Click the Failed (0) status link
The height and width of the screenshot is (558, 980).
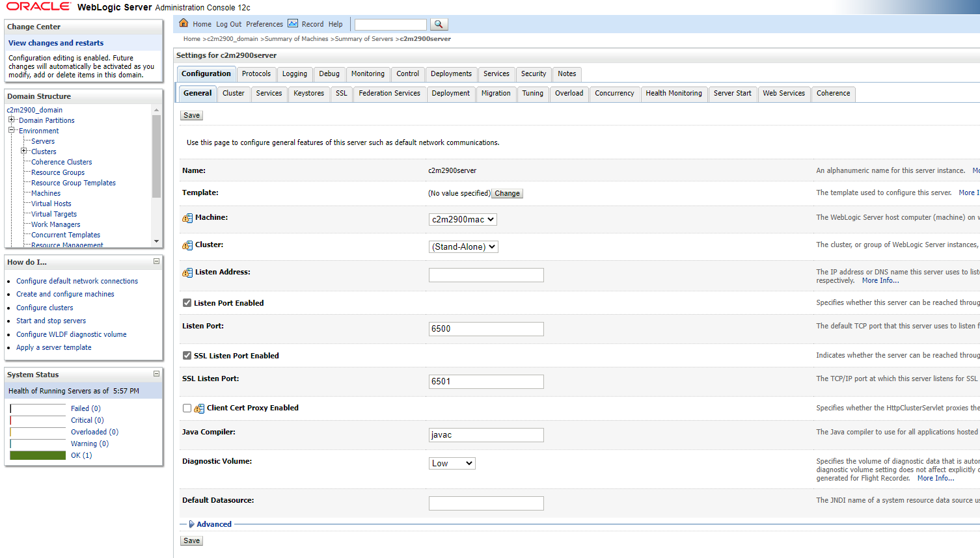click(x=86, y=408)
